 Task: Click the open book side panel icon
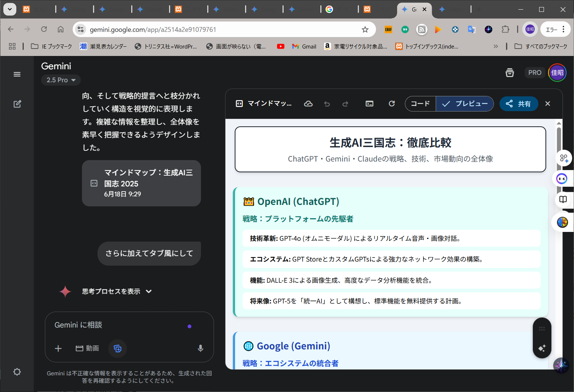tap(563, 200)
